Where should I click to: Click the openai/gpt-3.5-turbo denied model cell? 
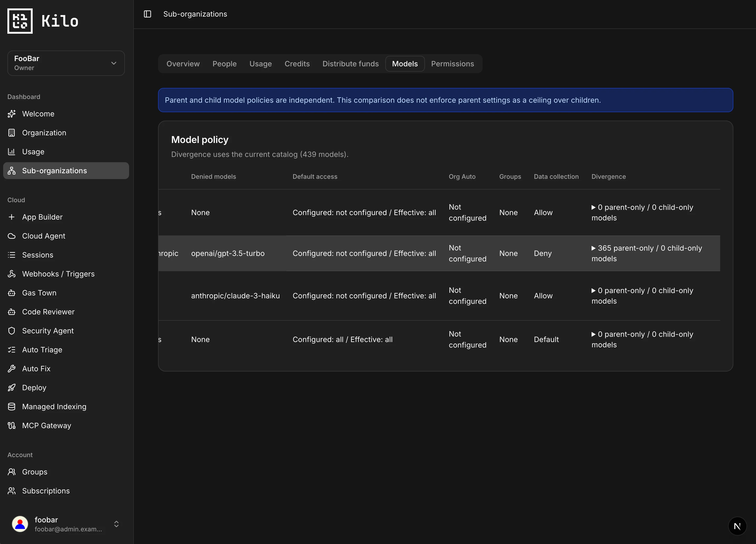coord(228,254)
